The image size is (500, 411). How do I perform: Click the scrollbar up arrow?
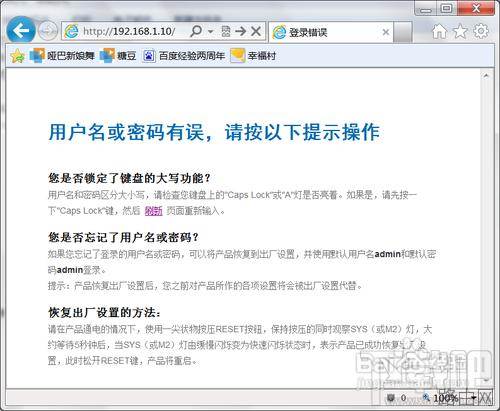486,76
